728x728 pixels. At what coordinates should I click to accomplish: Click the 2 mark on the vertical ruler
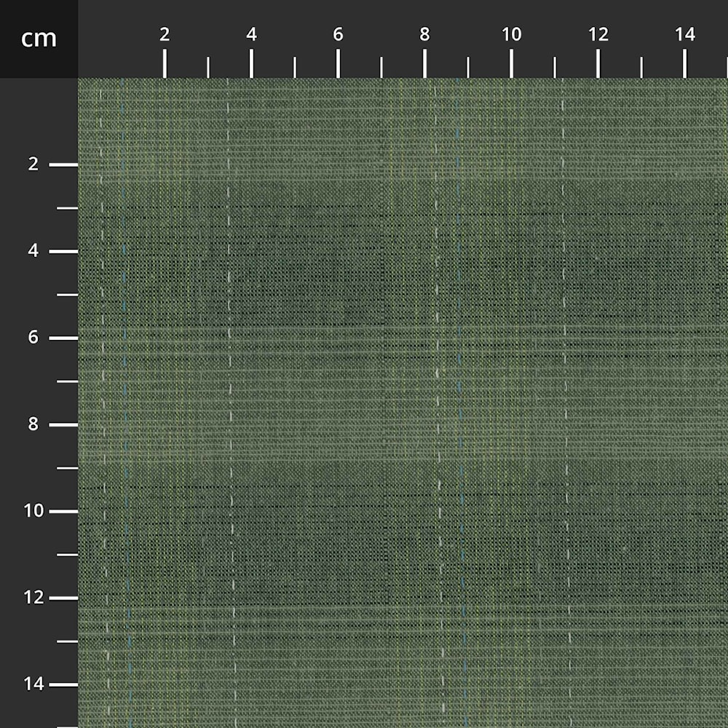[x=33, y=163]
